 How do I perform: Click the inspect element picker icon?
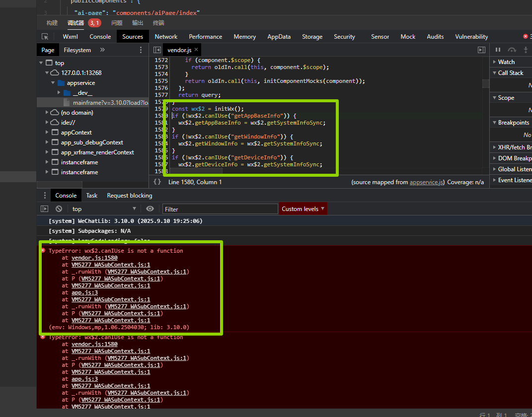45,37
